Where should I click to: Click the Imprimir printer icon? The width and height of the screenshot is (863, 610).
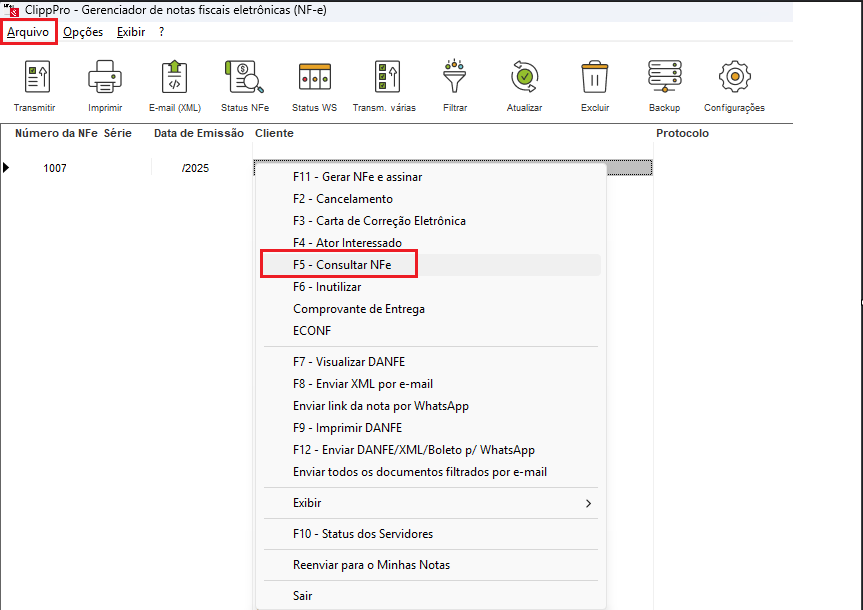(105, 78)
